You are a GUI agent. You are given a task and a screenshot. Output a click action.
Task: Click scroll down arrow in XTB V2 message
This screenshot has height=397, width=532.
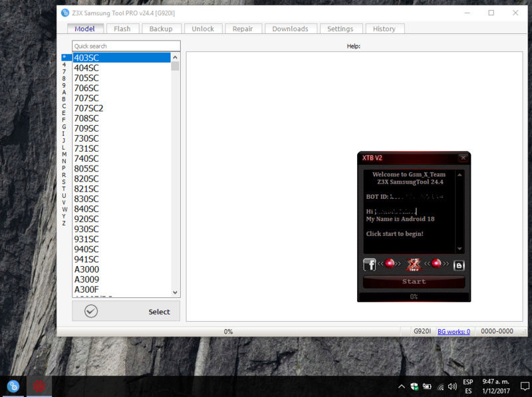[x=460, y=249]
